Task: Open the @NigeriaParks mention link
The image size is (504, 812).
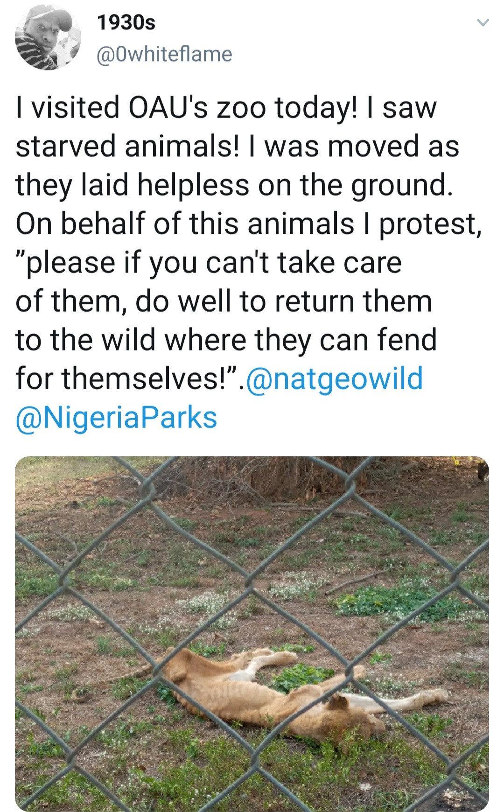Action: pos(117,417)
